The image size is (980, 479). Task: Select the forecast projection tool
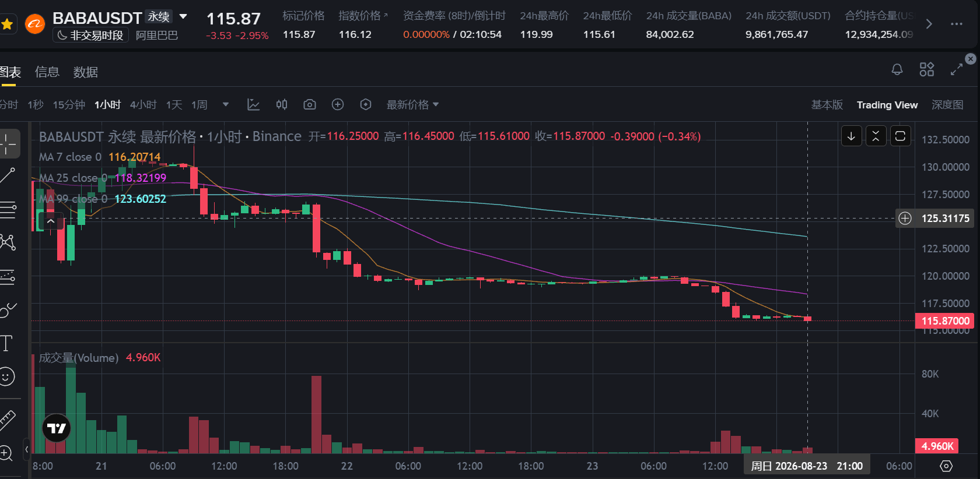(x=8, y=276)
